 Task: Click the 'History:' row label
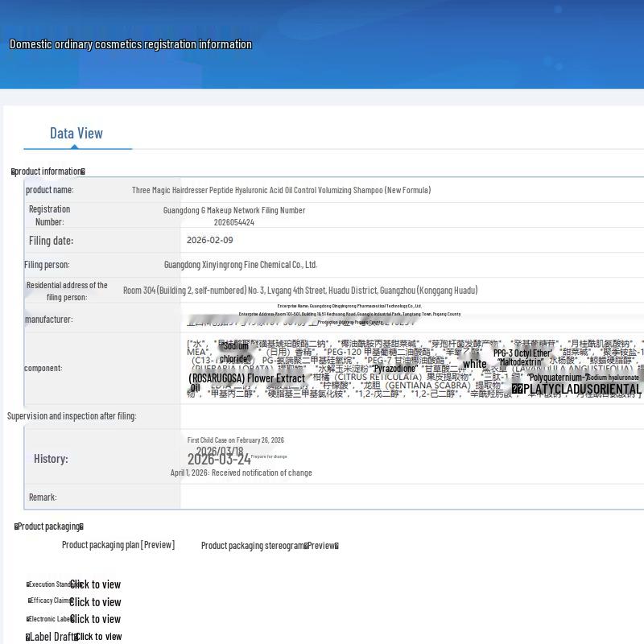pyautogui.click(x=51, y=459)
